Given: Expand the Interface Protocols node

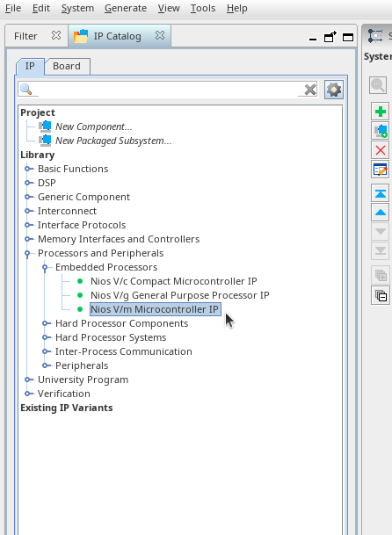Looking at the screenshot, I should click(29, 225).
